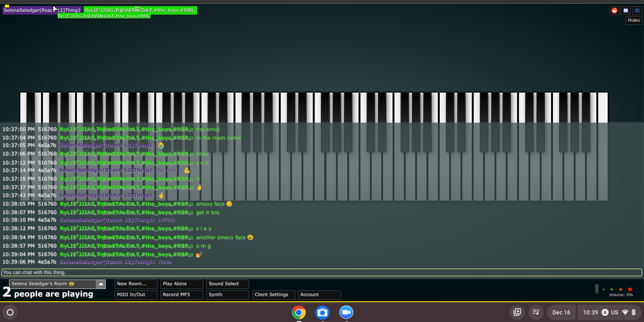The height and width of the screenshot is (322, 644).
Task: Open the ChromeOS launcher circle
Action: click(10, 312)
